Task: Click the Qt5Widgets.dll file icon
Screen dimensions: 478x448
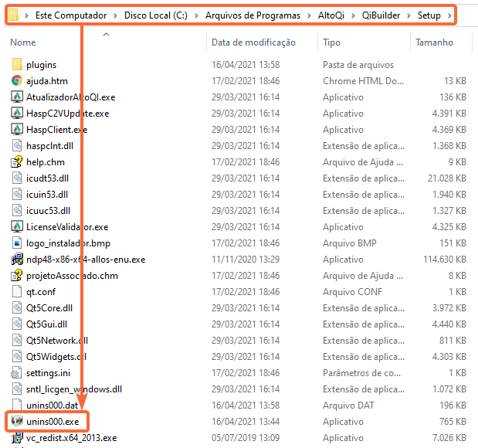Action: click(x=17, y=357)
